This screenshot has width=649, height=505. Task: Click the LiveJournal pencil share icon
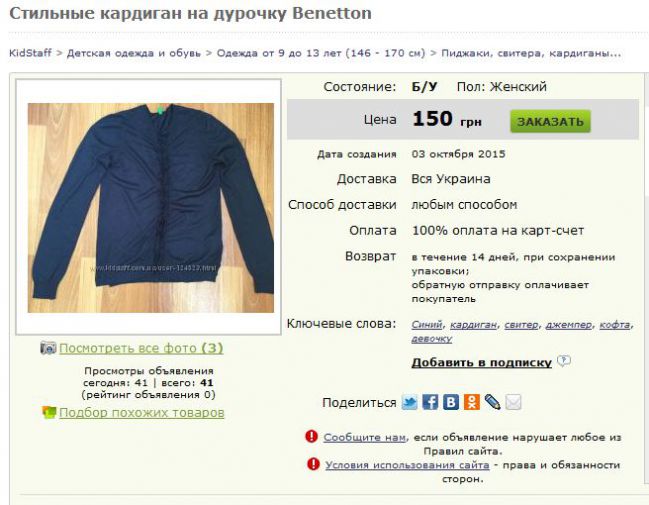(x=492, y=402)
